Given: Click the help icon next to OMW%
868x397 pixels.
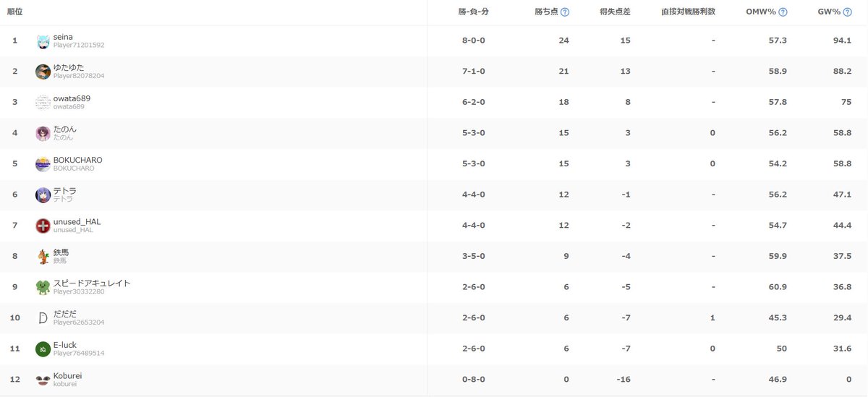Looking at the screenshot, I should point(783,12).
